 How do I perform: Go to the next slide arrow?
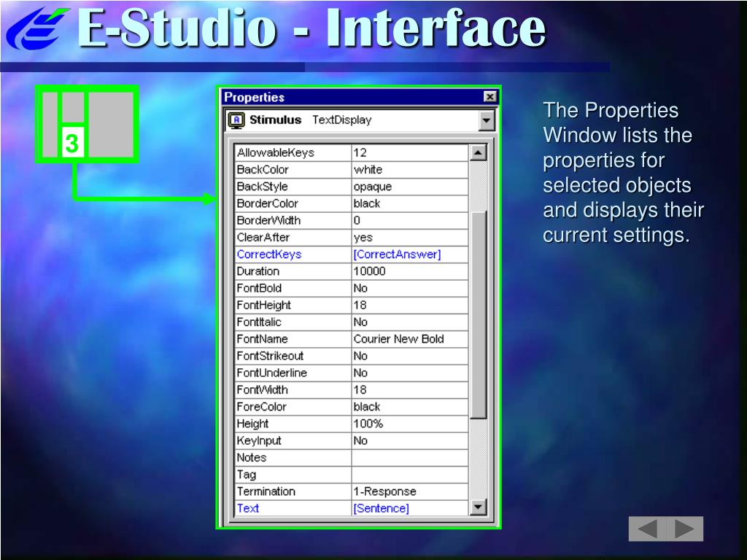[x=684, y=529]
